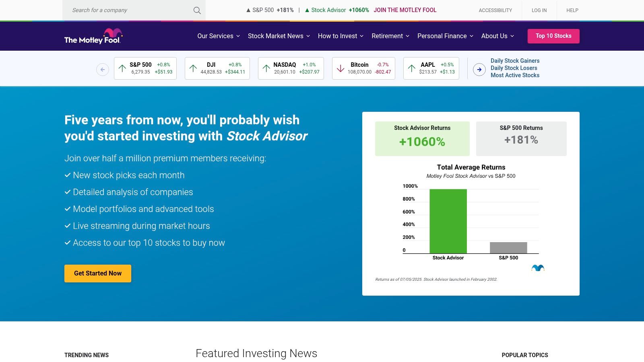The width and height of the screenshot is (644, 362).
Task: Open the Help link
Action: pos(572,10)
